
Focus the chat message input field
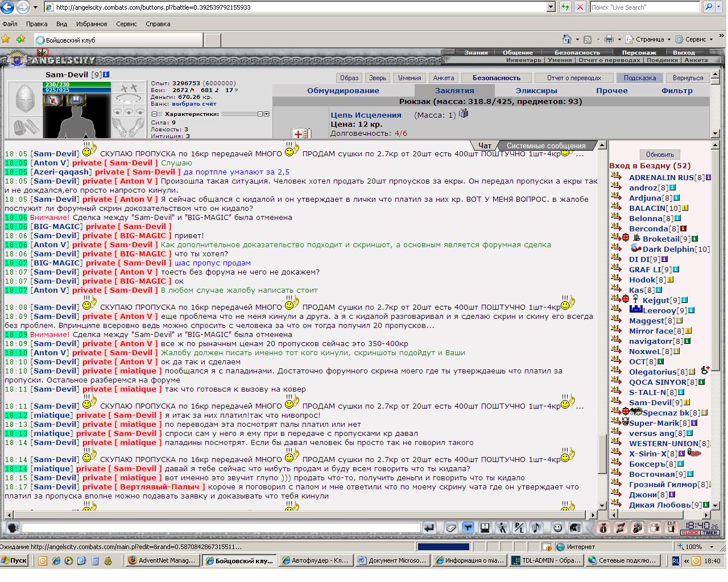[x=221, y=528]
